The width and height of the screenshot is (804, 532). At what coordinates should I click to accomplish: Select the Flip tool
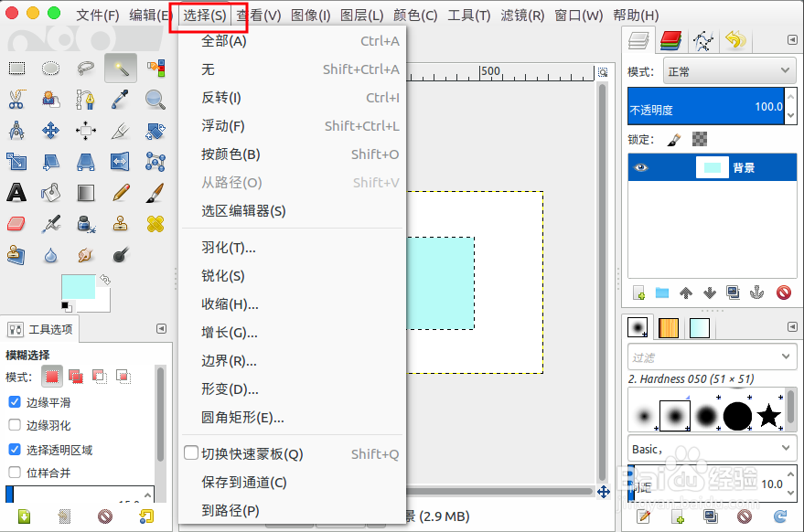point(121,162)
